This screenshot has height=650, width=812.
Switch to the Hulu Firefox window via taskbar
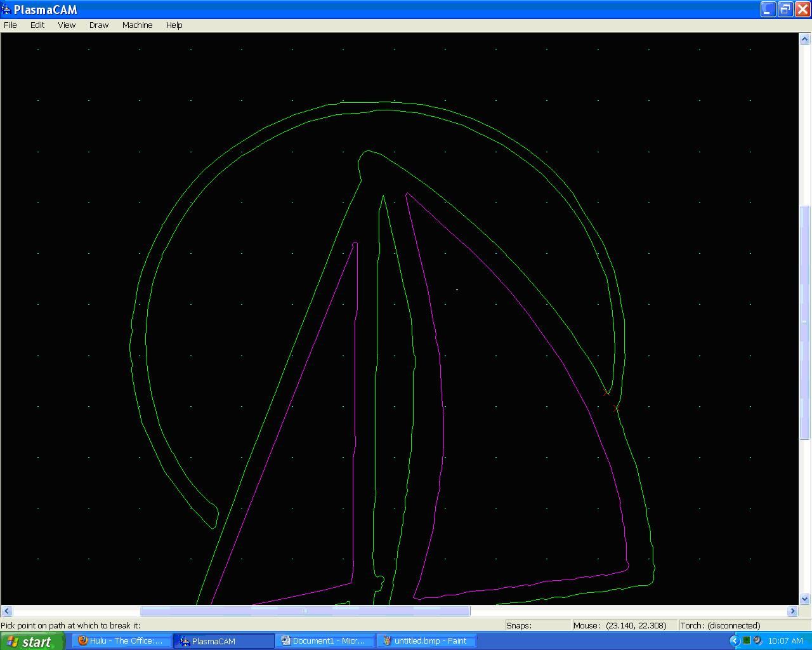point(122,640)
